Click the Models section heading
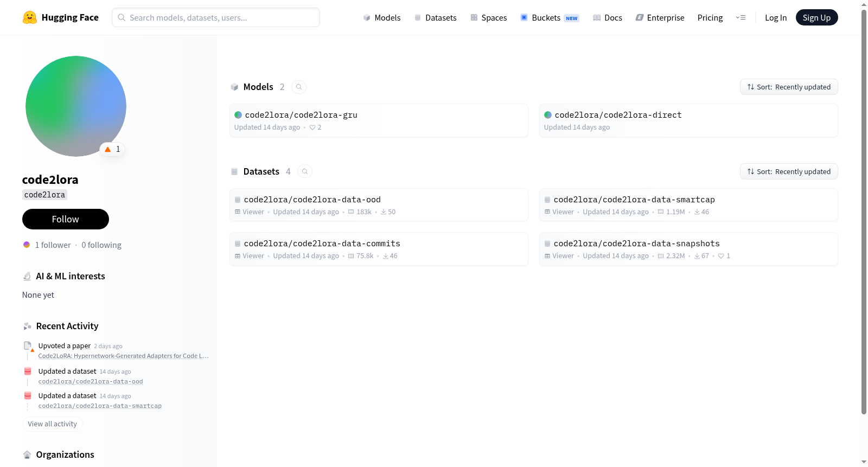This screenshot has width=868, height=467. (x=258, y=87)
